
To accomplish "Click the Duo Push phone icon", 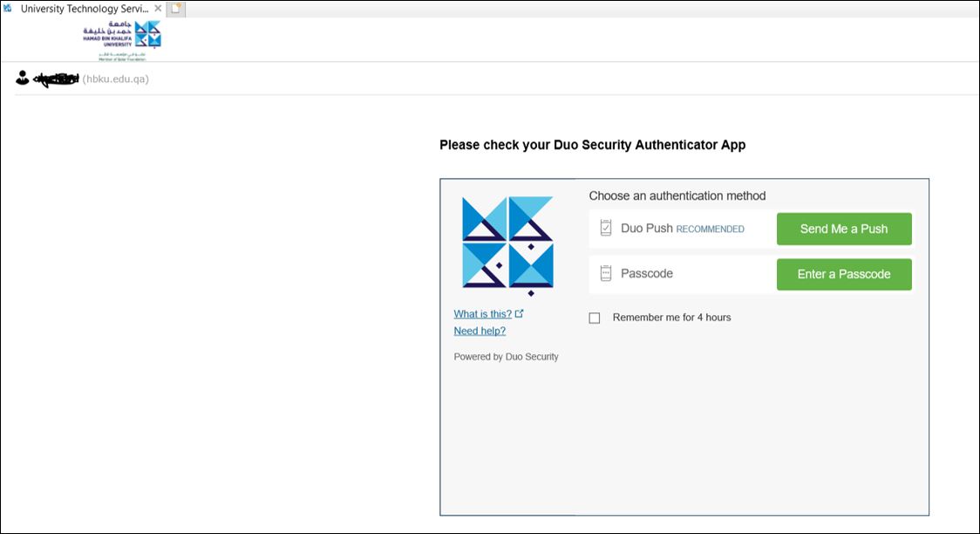I will (x=606, y=228).
